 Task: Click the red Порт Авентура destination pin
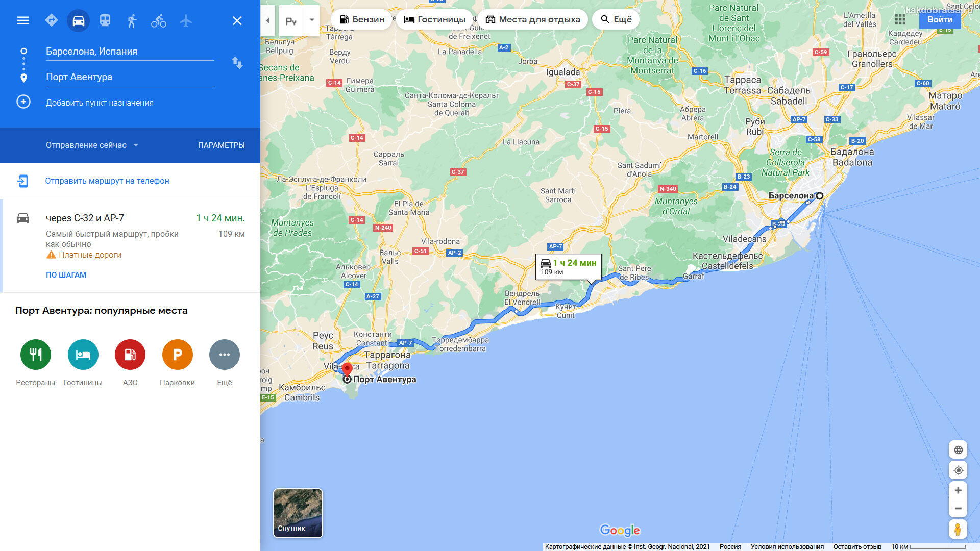click(347, 369)
